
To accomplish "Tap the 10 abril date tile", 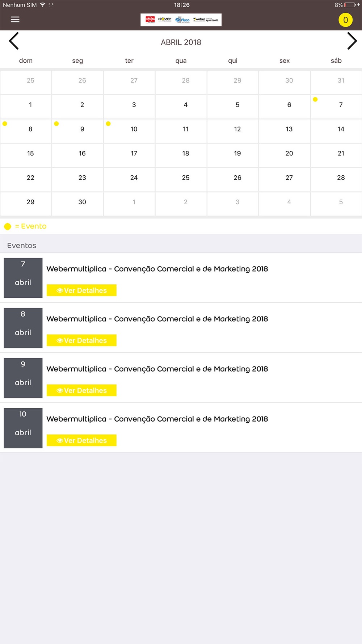I will 23,428.
